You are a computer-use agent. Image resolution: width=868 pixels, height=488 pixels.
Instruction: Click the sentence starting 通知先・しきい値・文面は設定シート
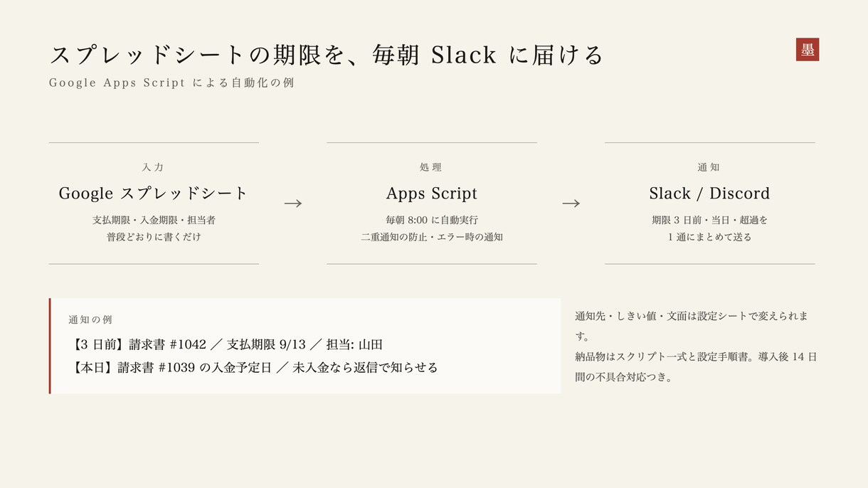coord(692,326)
